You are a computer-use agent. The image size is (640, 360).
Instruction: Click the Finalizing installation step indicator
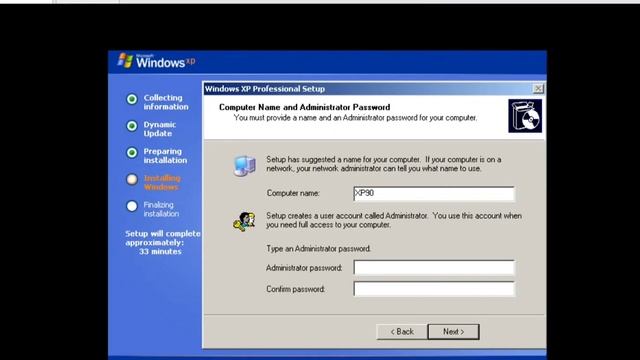point(132,206)
